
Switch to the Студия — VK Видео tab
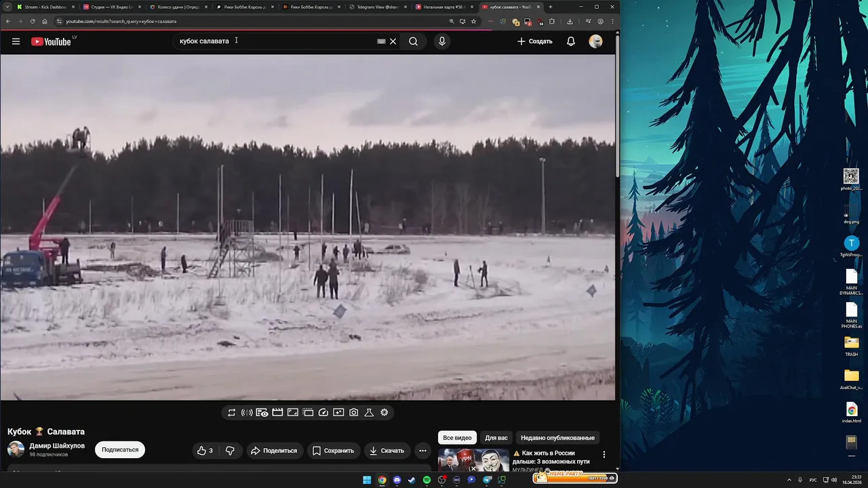[x=111, y=7]
